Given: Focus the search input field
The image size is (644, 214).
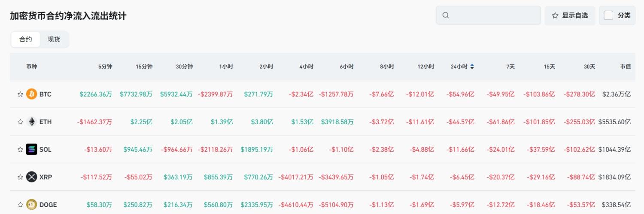Looking at the screenshot, I should [494, 15].
